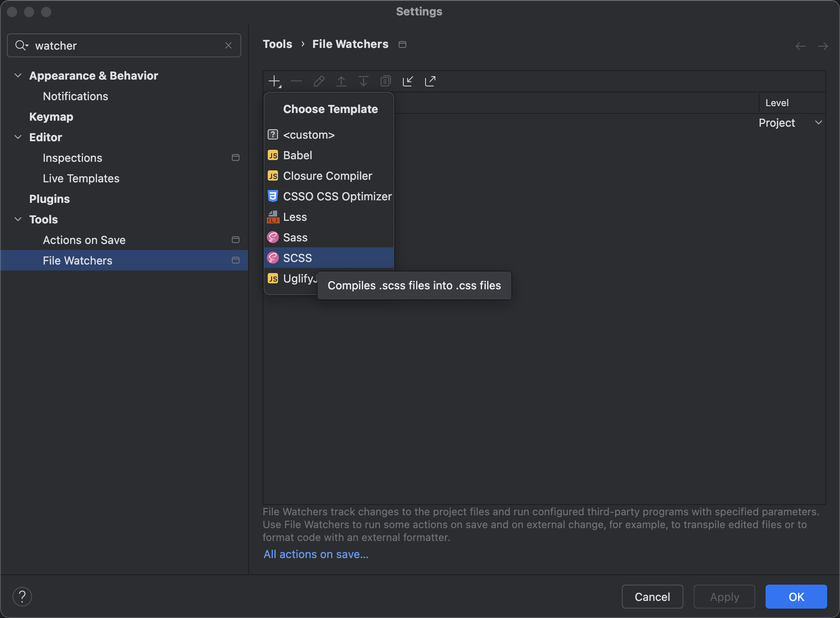Click the Import watchers toolbar icon

click(408, 81)
